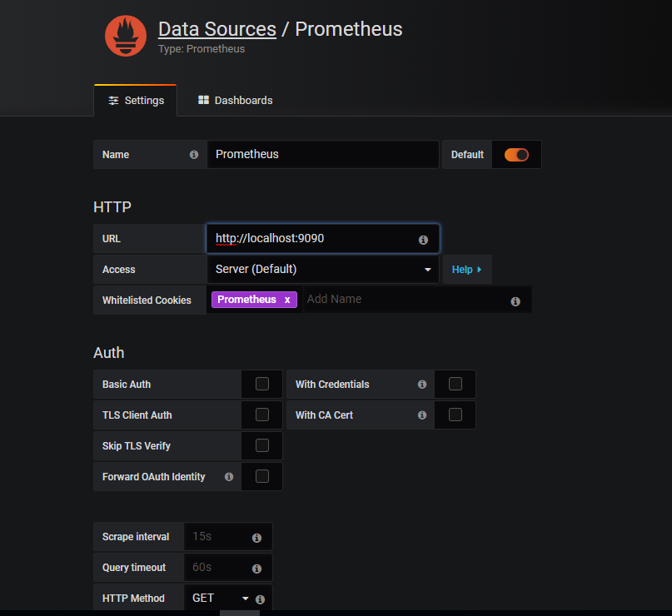Click the 'TLS Client Auth' label text
This screenshot has width=672, height=616.
coord(137,415)
